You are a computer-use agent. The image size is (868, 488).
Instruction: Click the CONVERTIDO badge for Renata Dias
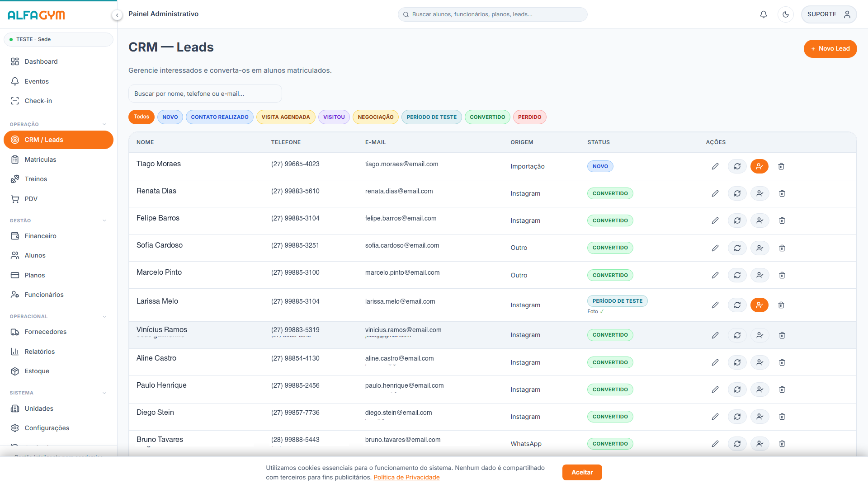[x=610, y=193]
